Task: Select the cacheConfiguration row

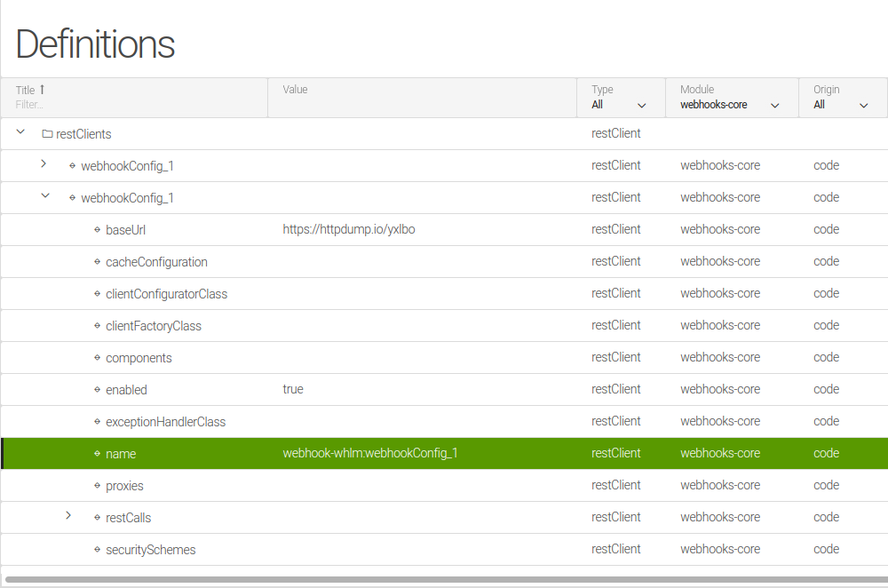Action: pos(444,262)
